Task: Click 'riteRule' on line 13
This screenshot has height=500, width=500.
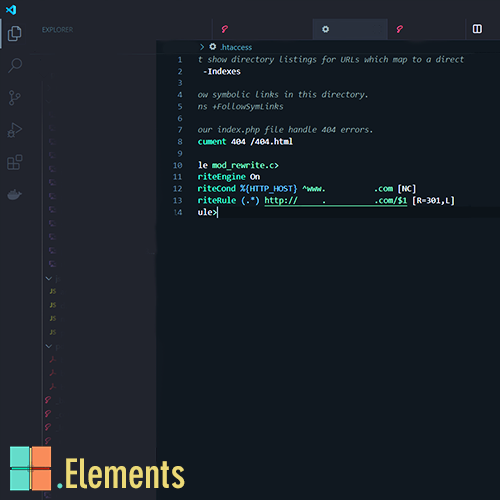Action: 217,201
